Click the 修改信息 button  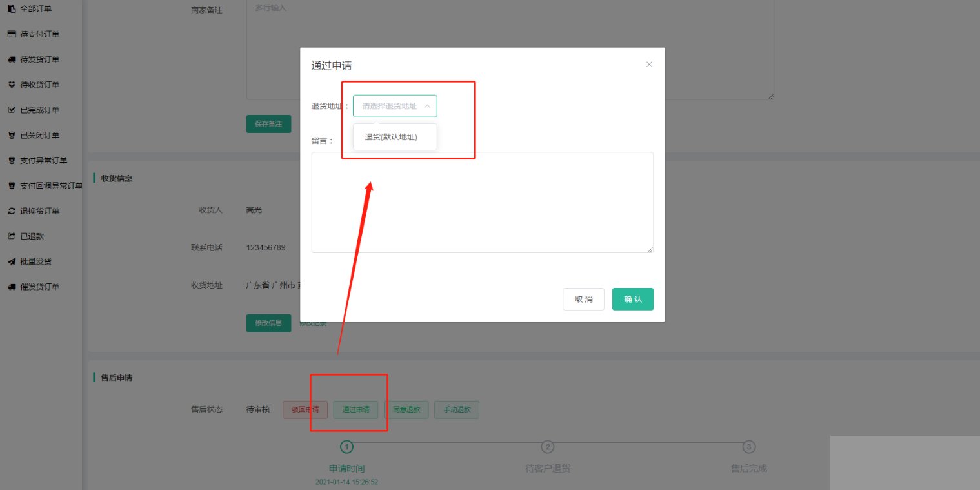tap(268, 323)
